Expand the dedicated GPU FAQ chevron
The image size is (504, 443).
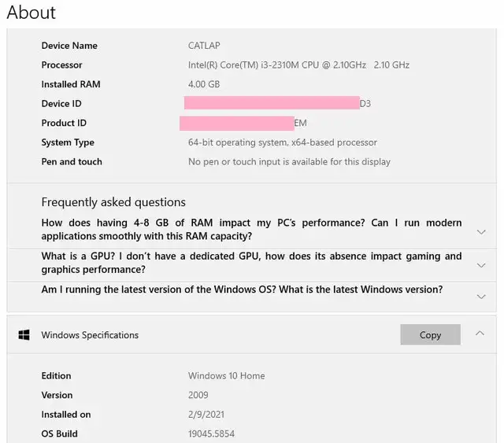click(481, 265)
